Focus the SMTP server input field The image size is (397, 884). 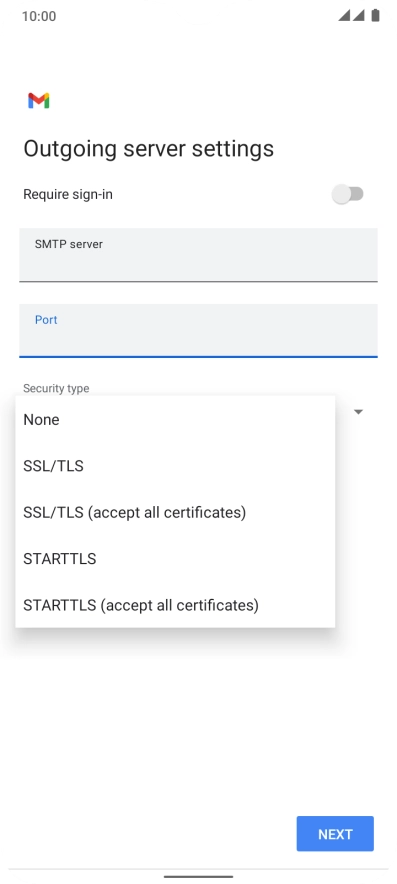198,255
